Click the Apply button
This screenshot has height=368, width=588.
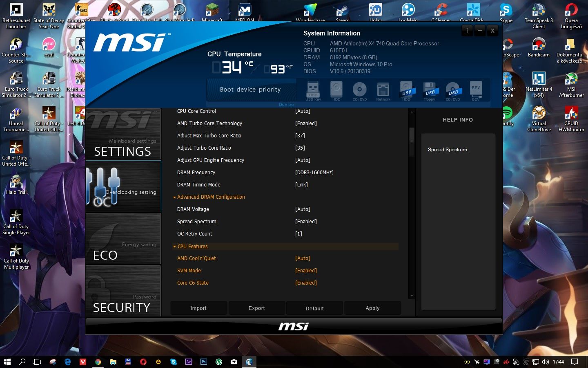pos(372,308)
